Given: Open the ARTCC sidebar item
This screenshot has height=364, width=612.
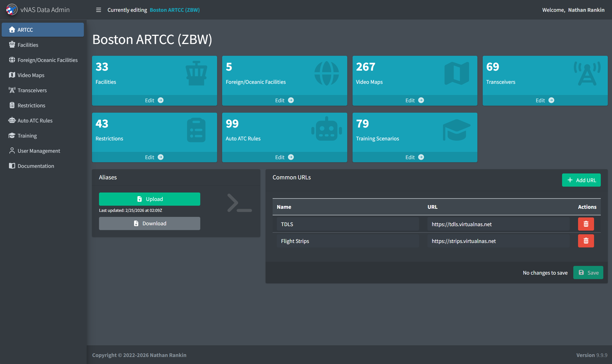Looking at the screenshot, I should pos(43,30).
